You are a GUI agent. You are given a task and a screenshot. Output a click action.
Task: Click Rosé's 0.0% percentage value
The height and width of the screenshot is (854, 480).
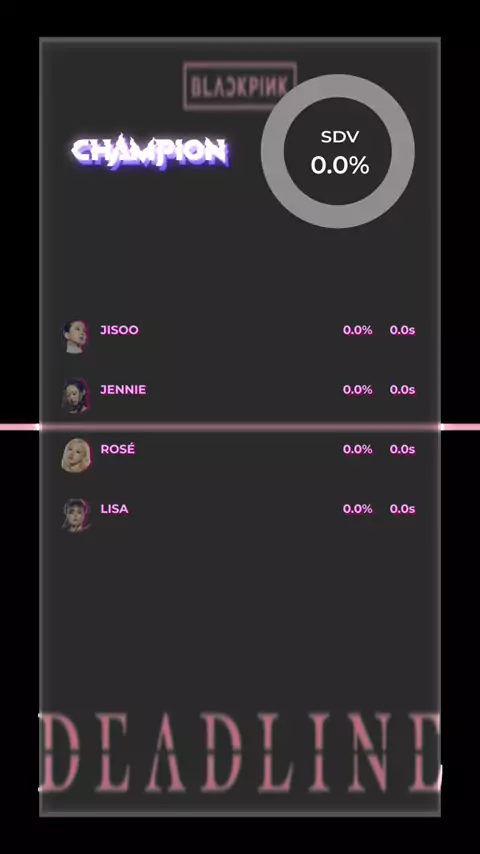tap(357, 449)
